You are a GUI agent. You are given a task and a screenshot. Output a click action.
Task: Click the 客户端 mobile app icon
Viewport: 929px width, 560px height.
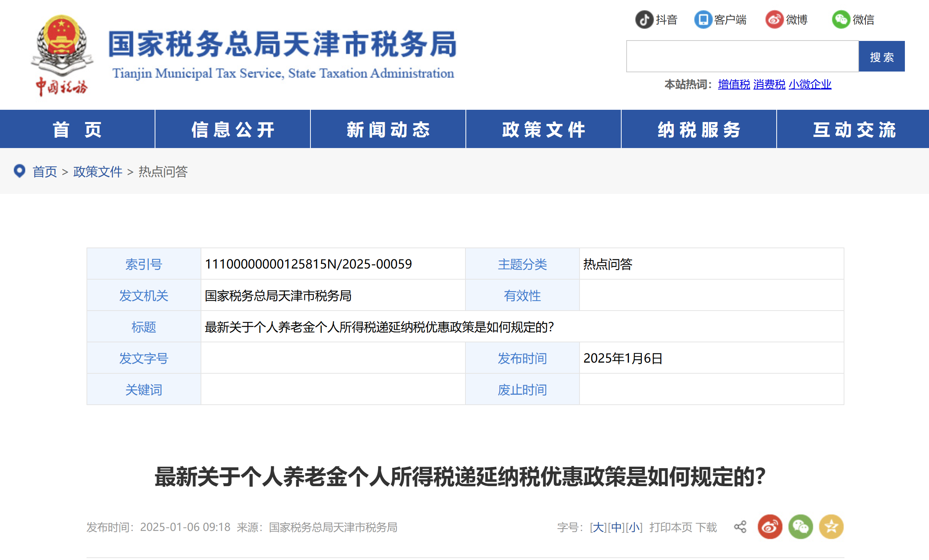tap(704, 20)
